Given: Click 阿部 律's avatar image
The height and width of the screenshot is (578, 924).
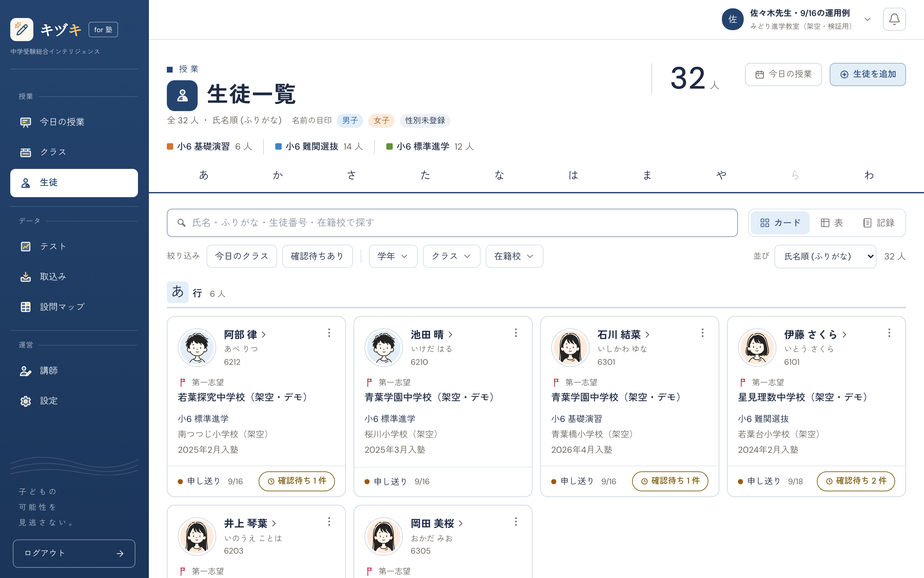Looking at the screenshot, I should (x=197, y=347).
